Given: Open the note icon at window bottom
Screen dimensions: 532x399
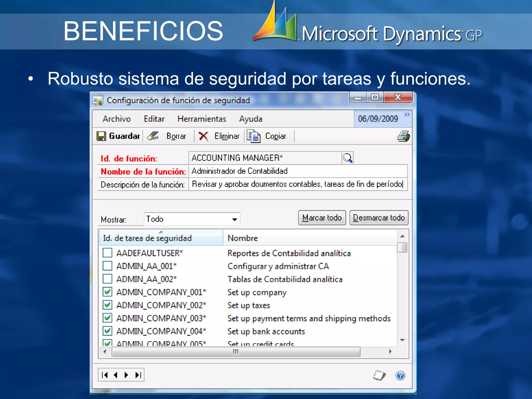Looking at the screenshot, I should coord(379,375).
